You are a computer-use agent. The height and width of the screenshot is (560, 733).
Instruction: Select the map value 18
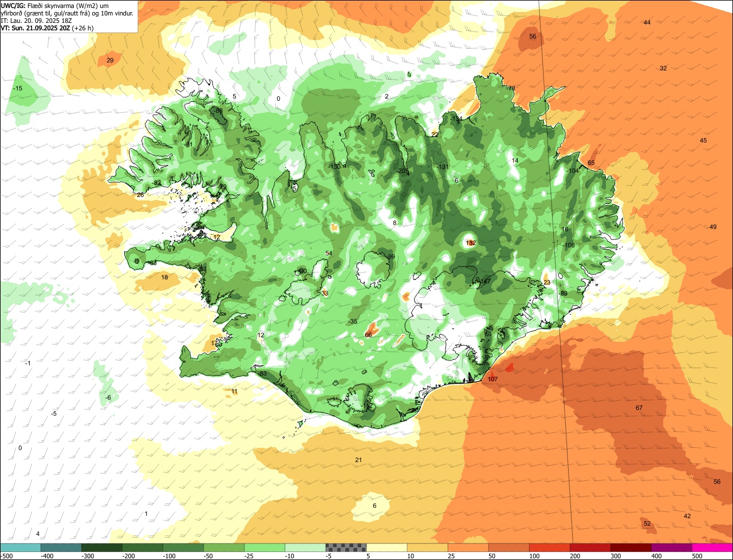coord(165,277)
